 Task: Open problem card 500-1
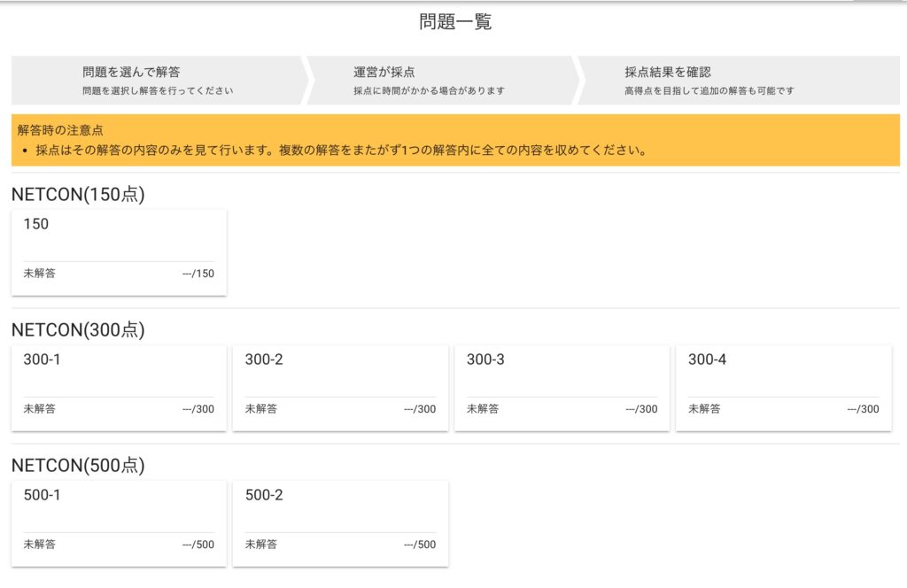pyautogui.click(x=120, y=524)
